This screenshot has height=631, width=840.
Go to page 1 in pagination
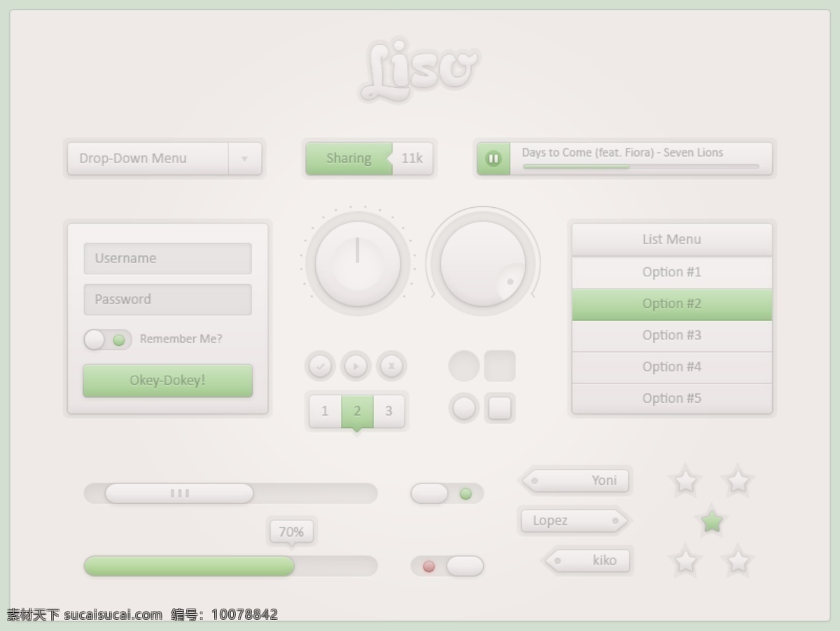pyautogui.click(x=325, y=411)
